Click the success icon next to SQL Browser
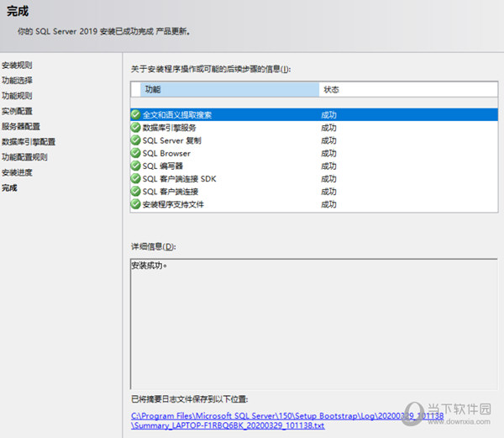This screenshot has height=438, width=504. click(x=135, y=153)
